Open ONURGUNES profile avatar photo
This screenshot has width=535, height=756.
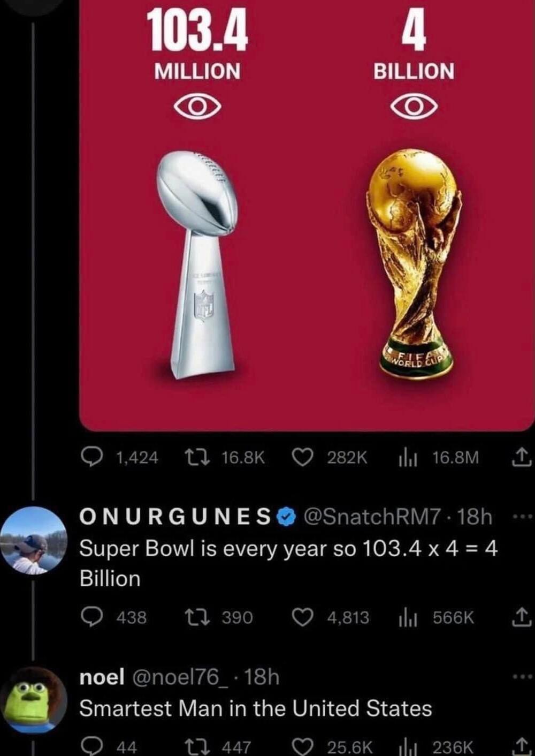33,541
